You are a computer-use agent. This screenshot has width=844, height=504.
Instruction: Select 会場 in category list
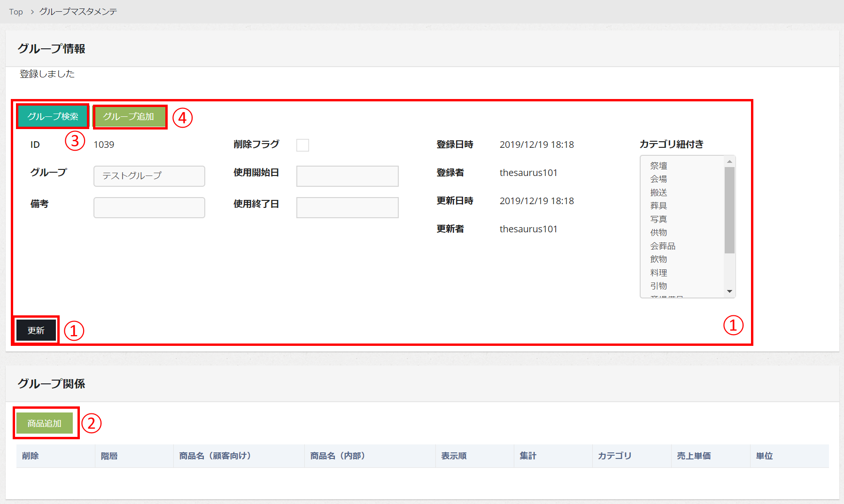tap(658, 179)
